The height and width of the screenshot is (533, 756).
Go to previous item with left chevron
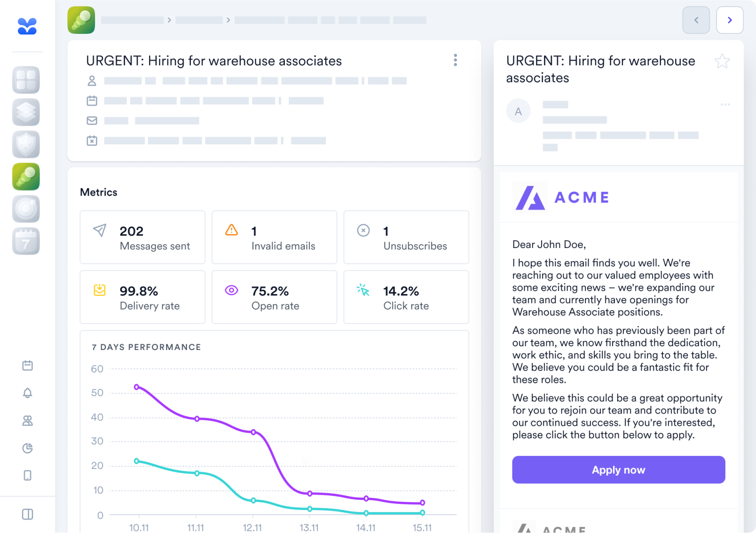(x=696, y=20)
